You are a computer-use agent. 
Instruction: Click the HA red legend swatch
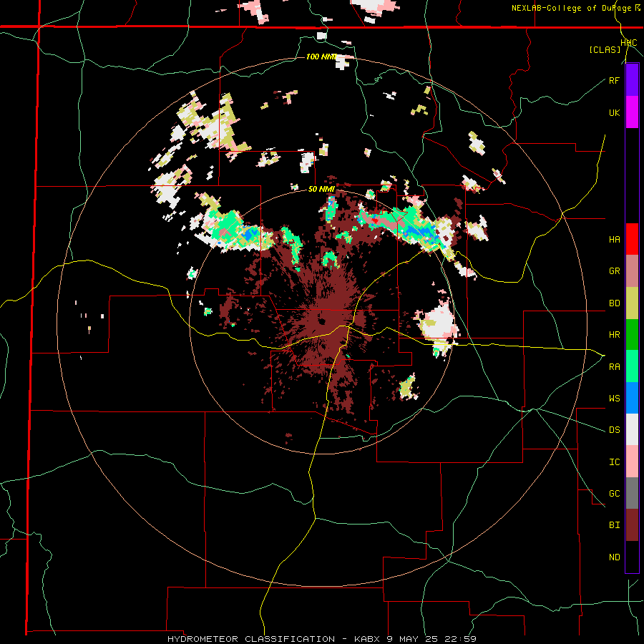(x=632, y=239)
